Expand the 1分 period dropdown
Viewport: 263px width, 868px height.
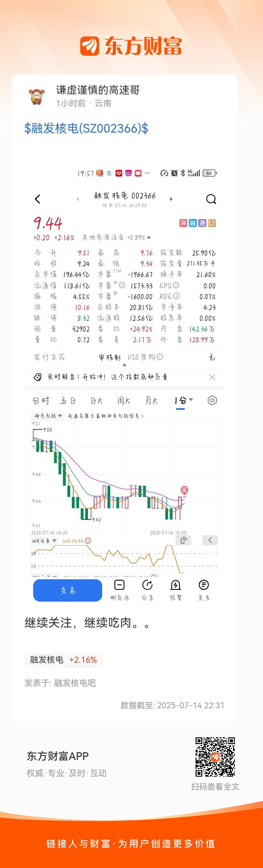click(191, 400)
